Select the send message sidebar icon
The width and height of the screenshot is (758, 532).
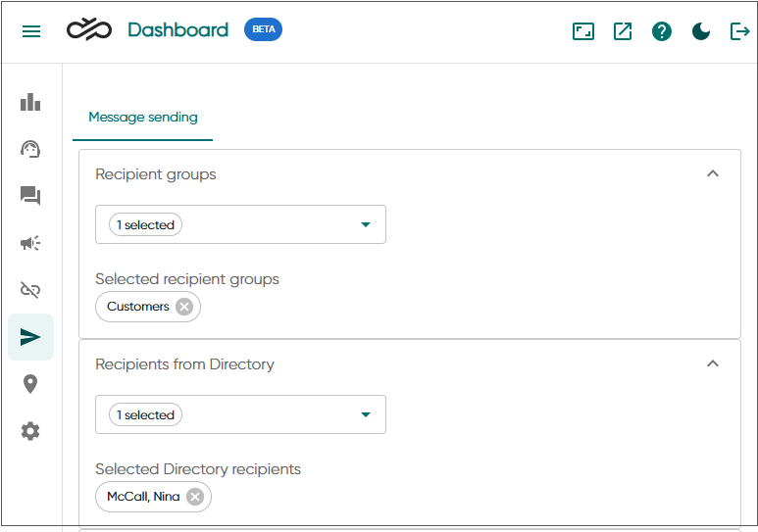click(x=30, y=337)
